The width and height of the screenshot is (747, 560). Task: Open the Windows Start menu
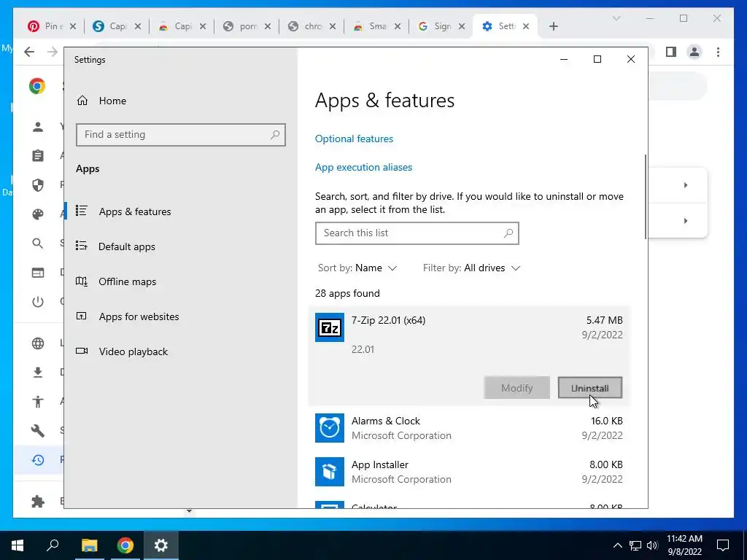[x=18, y=545]
